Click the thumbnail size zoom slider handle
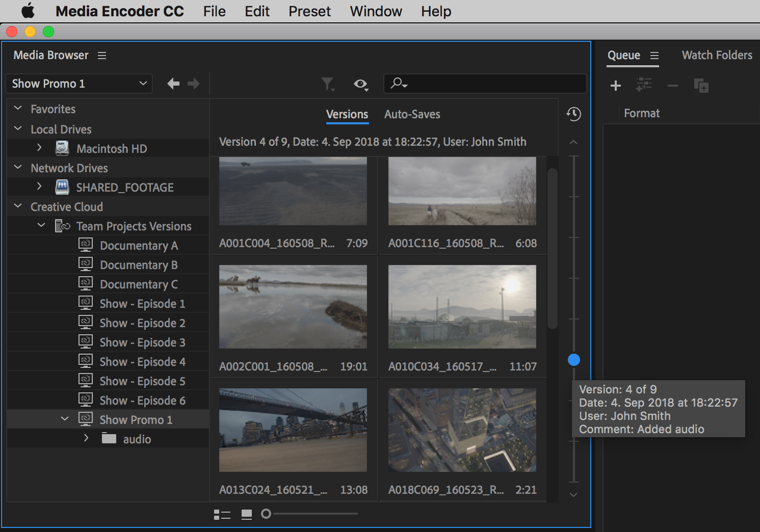The image size is (760, 532). 266,514
